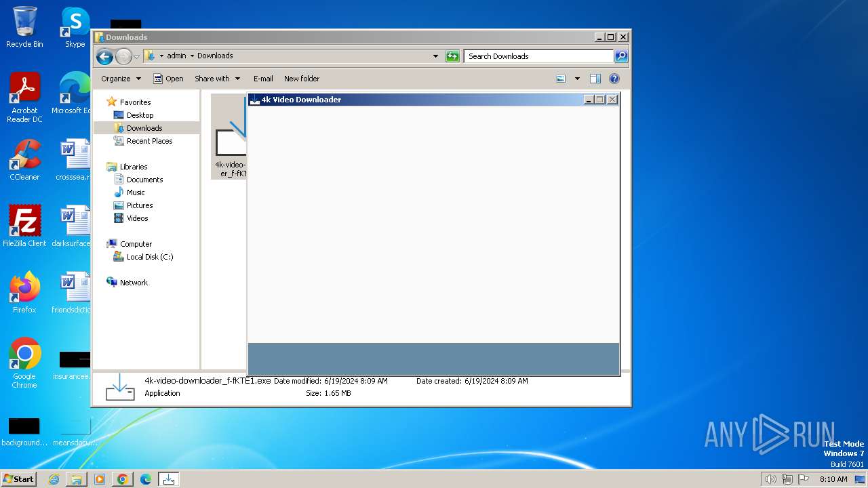Open the address bar history dropdown
This screenshot has width=868, height=488.
click(x=435, y=56)
